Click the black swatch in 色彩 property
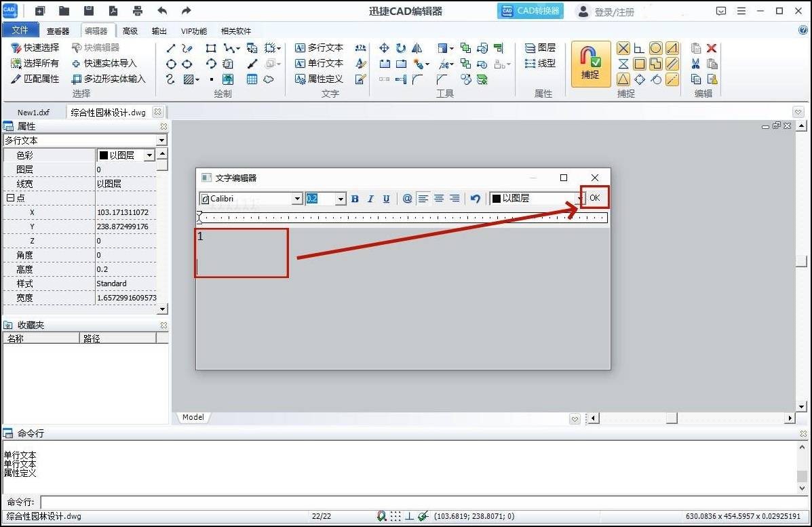 pos(104,155)
